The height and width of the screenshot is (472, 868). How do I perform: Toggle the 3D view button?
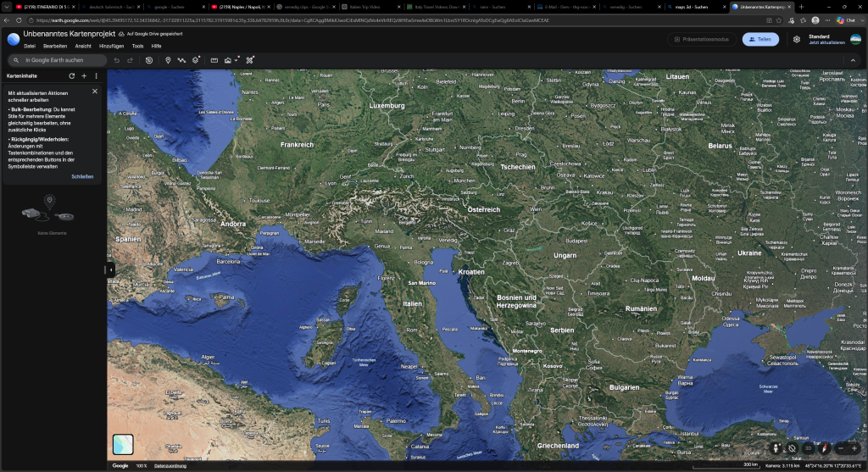point(808,448)
